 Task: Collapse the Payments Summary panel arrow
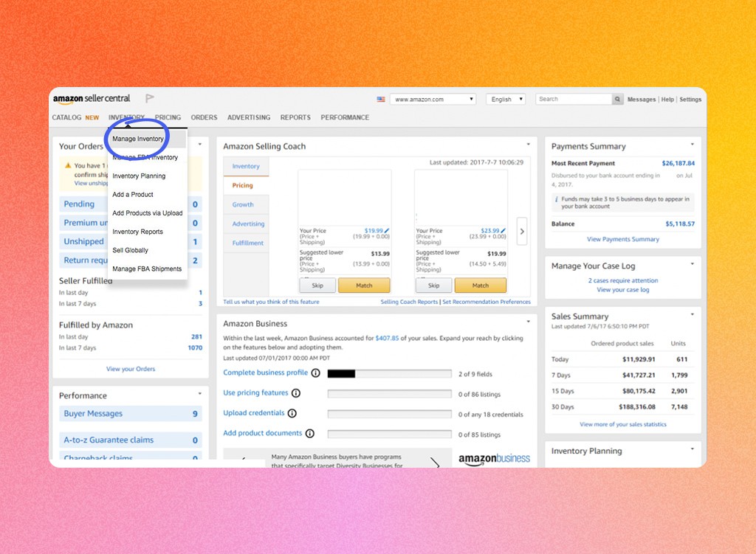pos(693,144)
